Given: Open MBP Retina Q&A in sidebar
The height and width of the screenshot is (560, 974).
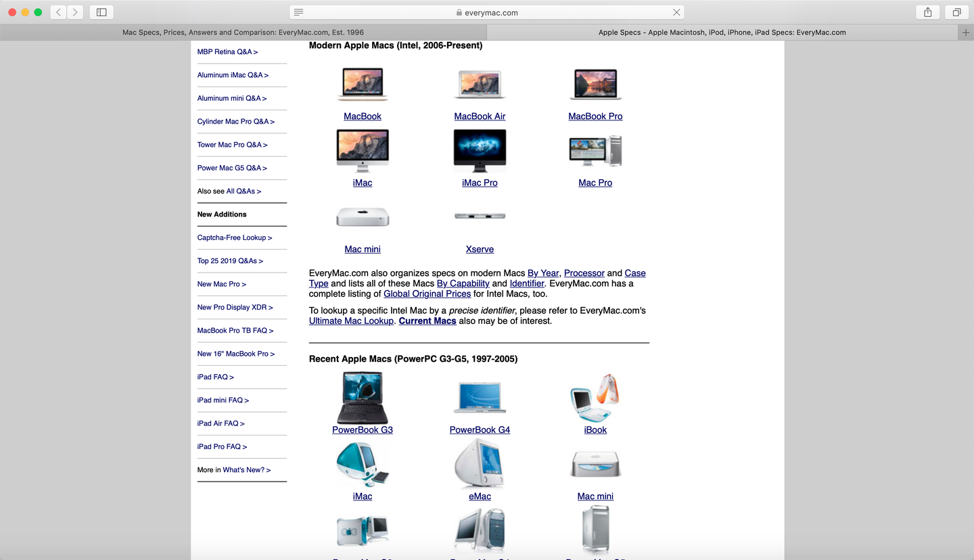Looking at the screenshot, I should [x=227, y=51].
